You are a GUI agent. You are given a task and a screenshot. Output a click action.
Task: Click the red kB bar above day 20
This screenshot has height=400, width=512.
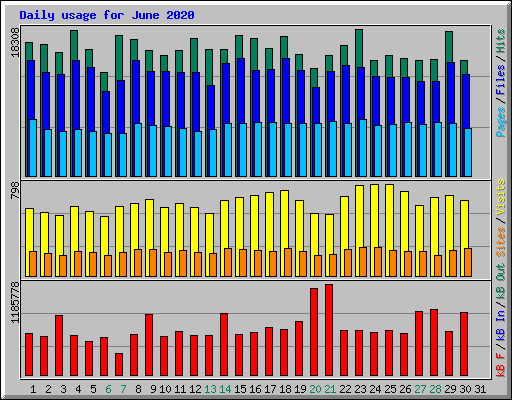pyautogui.click(x=314, y=332)
